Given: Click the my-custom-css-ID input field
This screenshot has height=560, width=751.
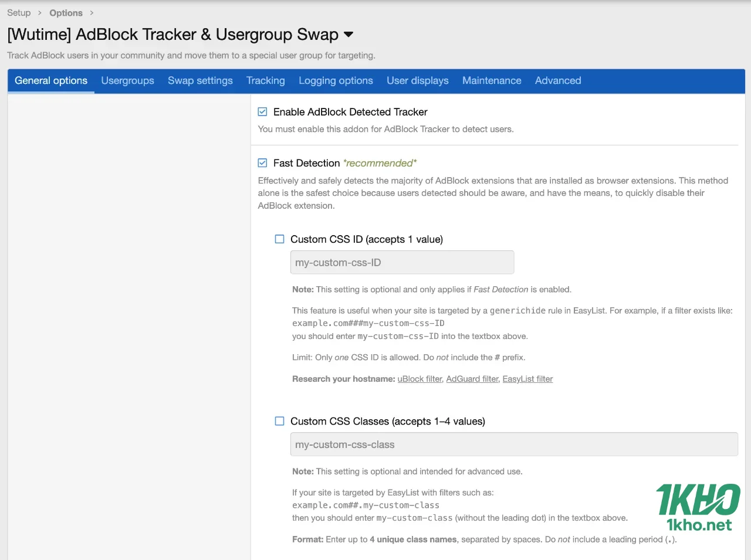Looking at the screenshot, I should (402, 262).
